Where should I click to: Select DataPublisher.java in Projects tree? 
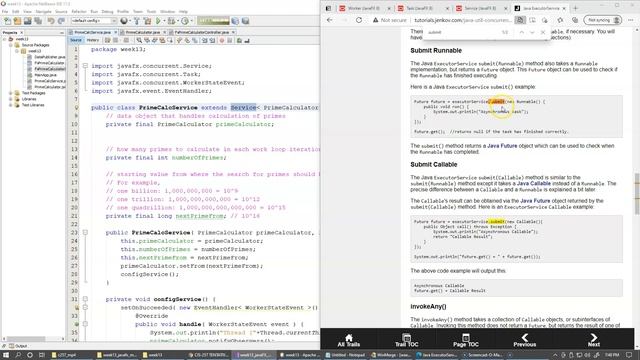coord(49,57)
